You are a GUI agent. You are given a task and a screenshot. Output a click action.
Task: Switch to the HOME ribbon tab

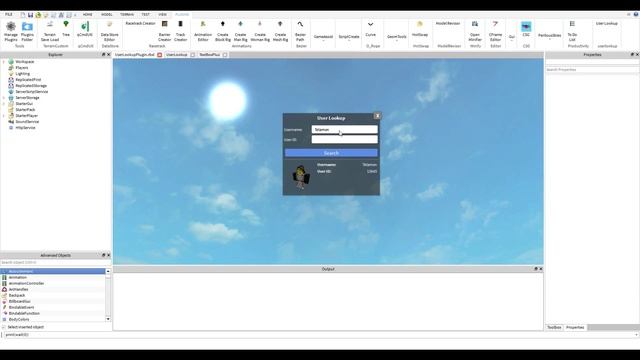87,15
